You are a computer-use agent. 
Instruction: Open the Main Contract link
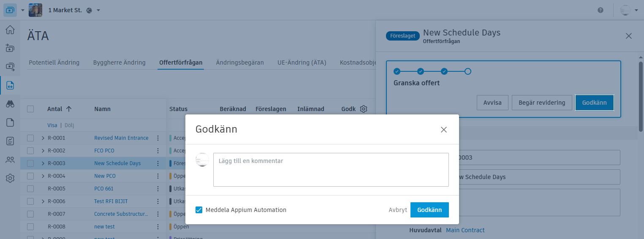coord(465,230)
